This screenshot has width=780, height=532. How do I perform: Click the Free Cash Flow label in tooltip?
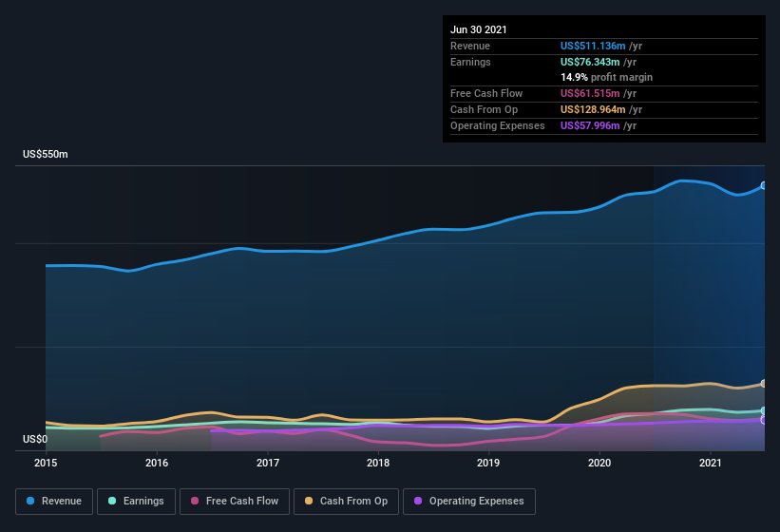486,93
